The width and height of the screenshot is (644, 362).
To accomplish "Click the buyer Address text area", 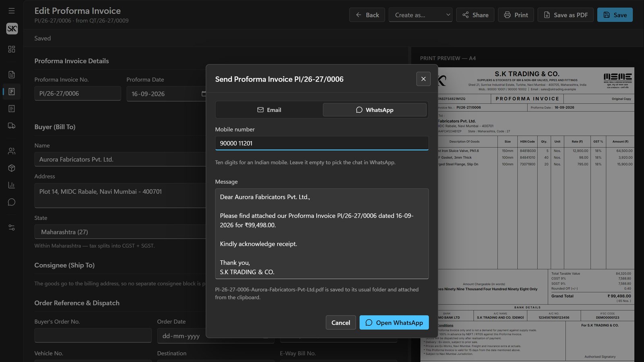I will [120, 195].
